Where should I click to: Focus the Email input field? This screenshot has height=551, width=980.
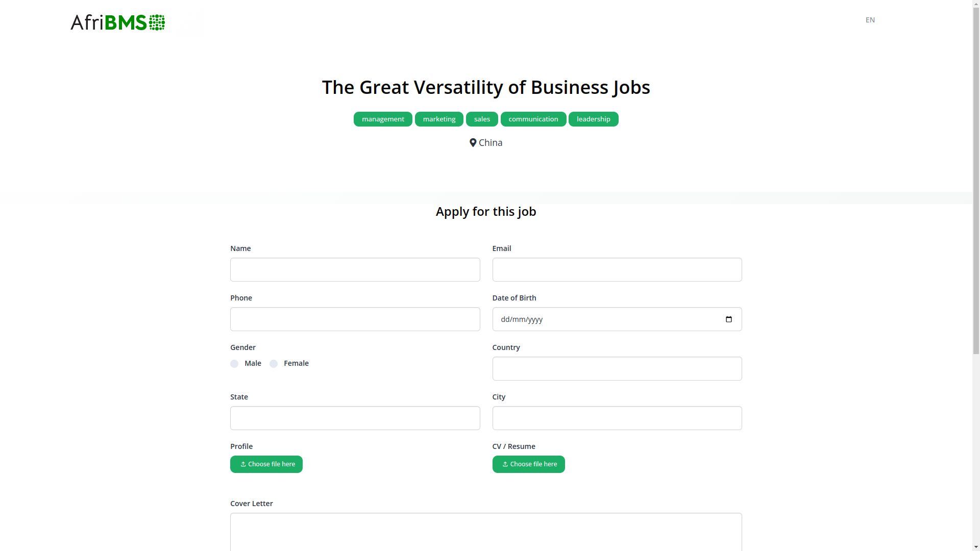617,269
